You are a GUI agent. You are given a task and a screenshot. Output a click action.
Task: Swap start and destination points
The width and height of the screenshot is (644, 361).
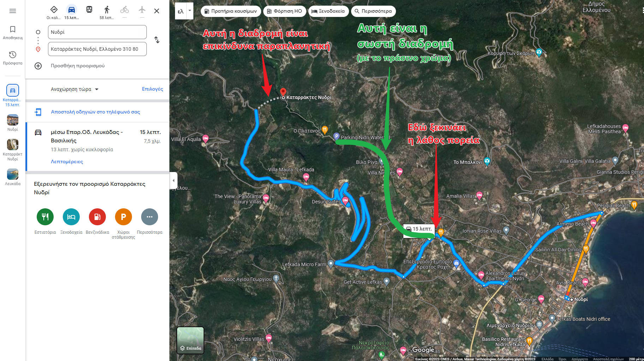point(157,40)
